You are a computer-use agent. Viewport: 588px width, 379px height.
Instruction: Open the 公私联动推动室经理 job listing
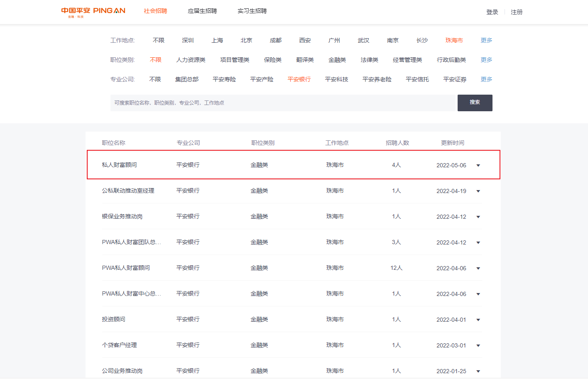click(128, 191)
